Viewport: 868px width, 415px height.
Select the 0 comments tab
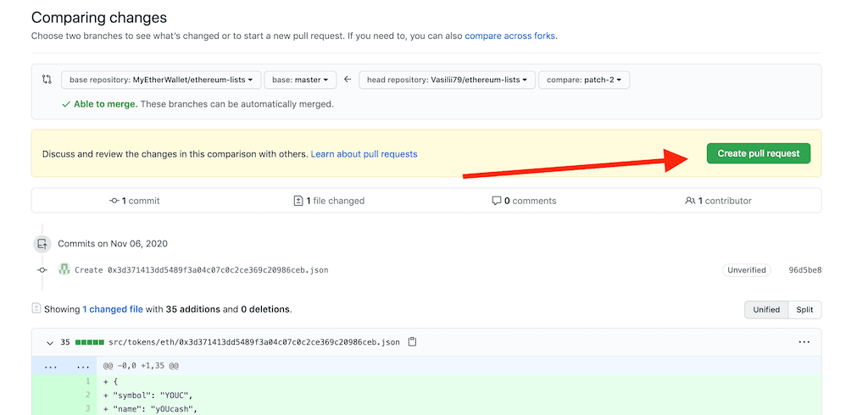coord(524,201)
